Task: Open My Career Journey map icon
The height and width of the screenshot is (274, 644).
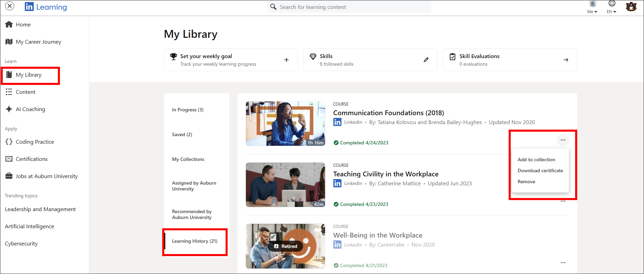Action: (9, 42)
